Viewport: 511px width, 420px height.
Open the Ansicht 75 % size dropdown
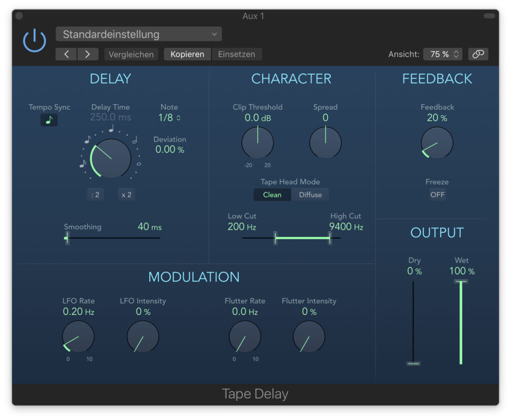point(444,54)
